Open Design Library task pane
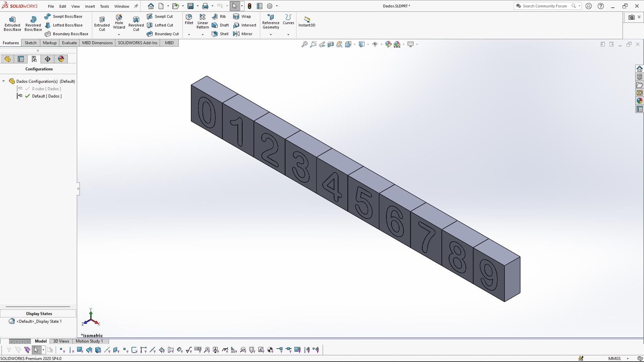This screenshot has height=362, width=644. (639, 77)
